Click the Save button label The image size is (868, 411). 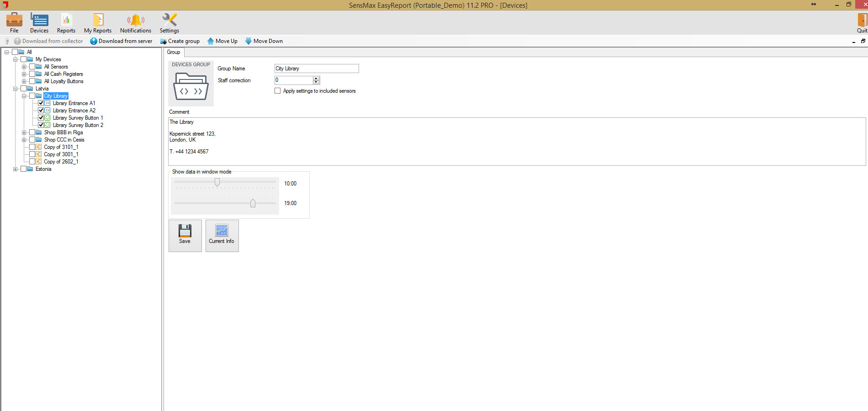(x=185, y=241)
